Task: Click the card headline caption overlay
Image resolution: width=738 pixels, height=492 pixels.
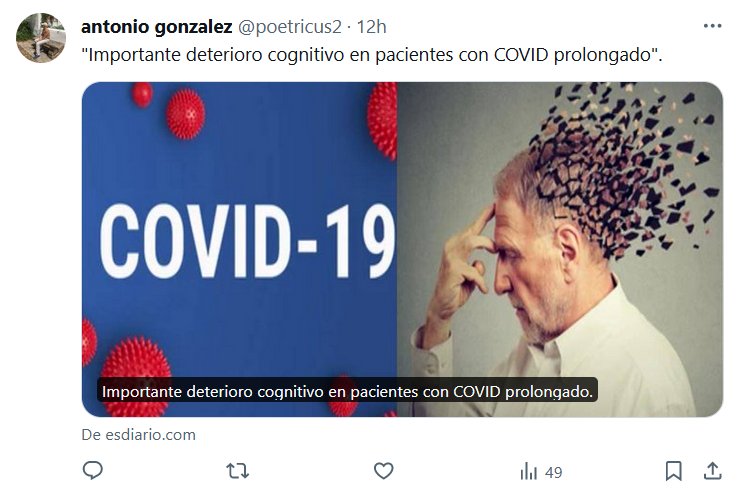Action: [x=347, y=391]
